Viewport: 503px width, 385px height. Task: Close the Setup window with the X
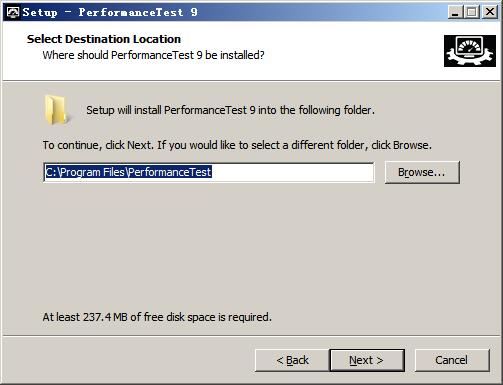click(x=490, y=12)
